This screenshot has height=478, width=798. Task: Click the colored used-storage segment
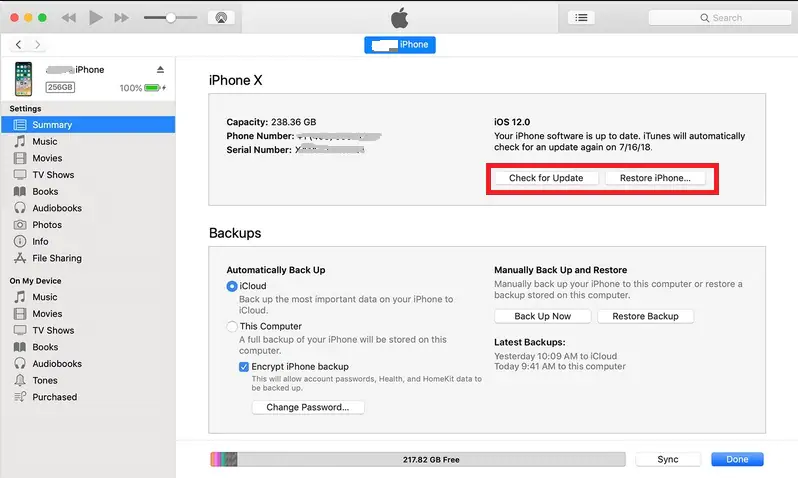(224, 459)
